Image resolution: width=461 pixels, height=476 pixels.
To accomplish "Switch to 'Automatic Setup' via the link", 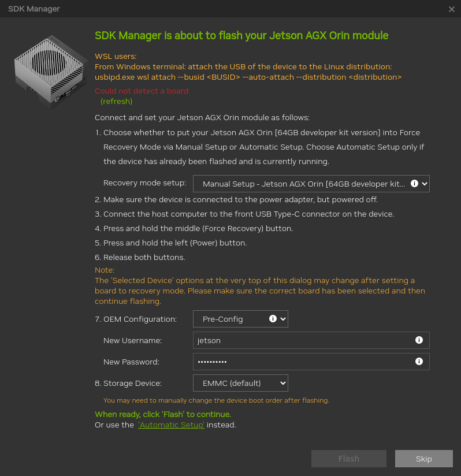I will tap(171, 425).
